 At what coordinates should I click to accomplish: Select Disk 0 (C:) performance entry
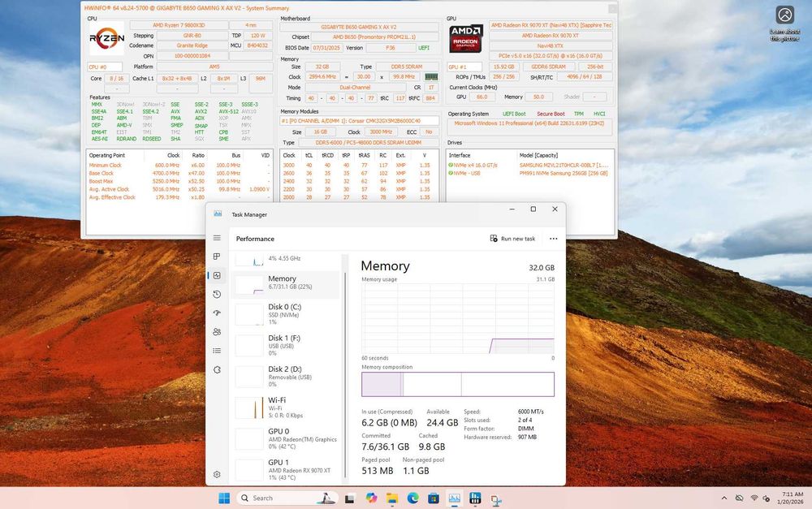coord(285,314)
